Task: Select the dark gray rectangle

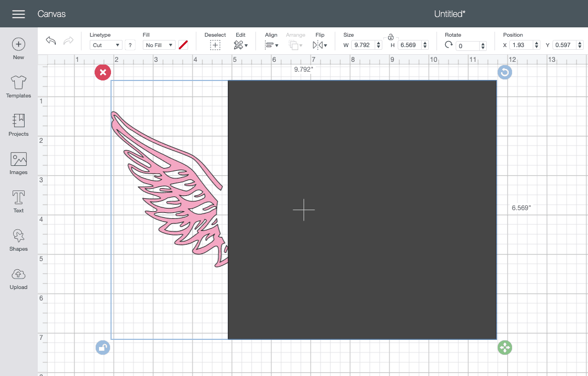Action: click(362, 210)
